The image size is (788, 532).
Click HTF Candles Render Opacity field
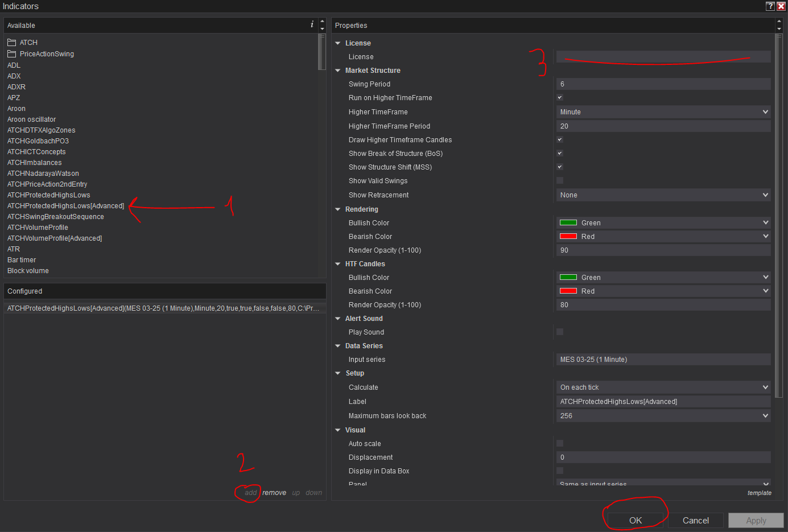663,305
